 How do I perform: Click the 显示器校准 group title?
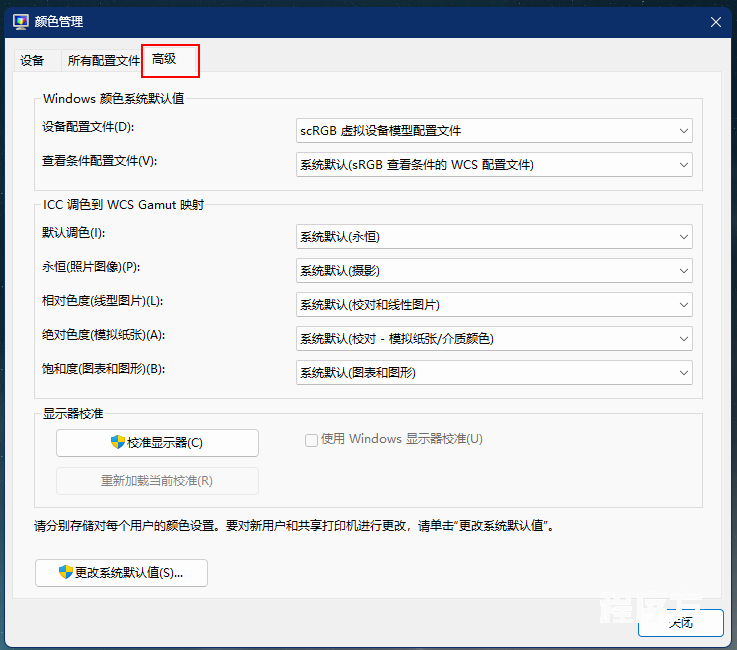coord(73,414)
